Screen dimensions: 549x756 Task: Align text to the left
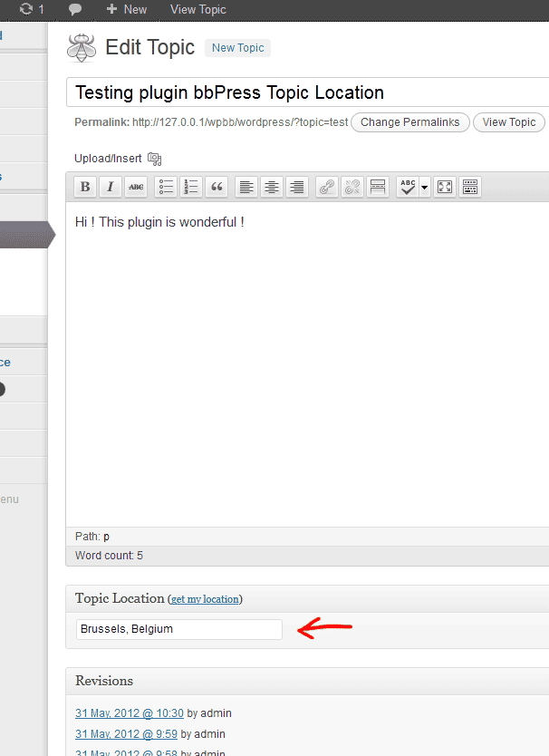tap(246, 187)
